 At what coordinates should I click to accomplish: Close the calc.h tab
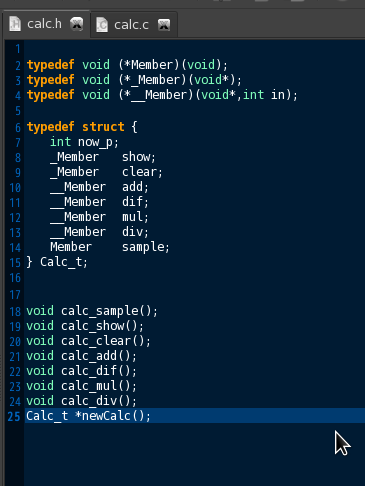coord(77,24)
